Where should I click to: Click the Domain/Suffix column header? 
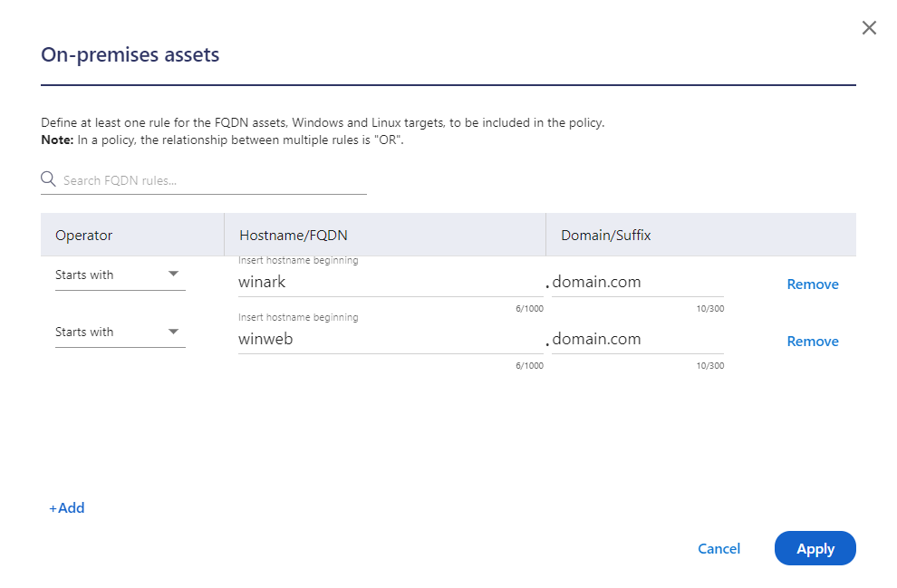(x=605, y=235)
